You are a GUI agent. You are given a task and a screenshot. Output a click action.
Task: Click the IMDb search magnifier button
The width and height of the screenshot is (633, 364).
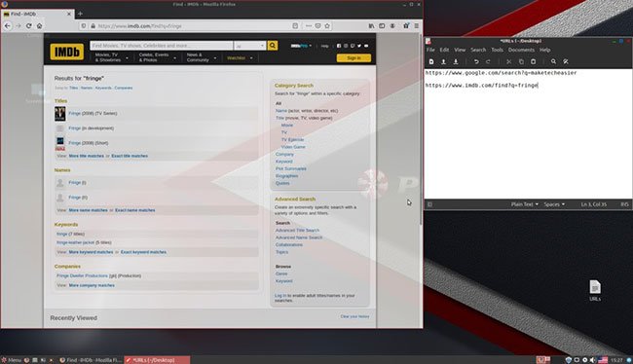(273, 45)
